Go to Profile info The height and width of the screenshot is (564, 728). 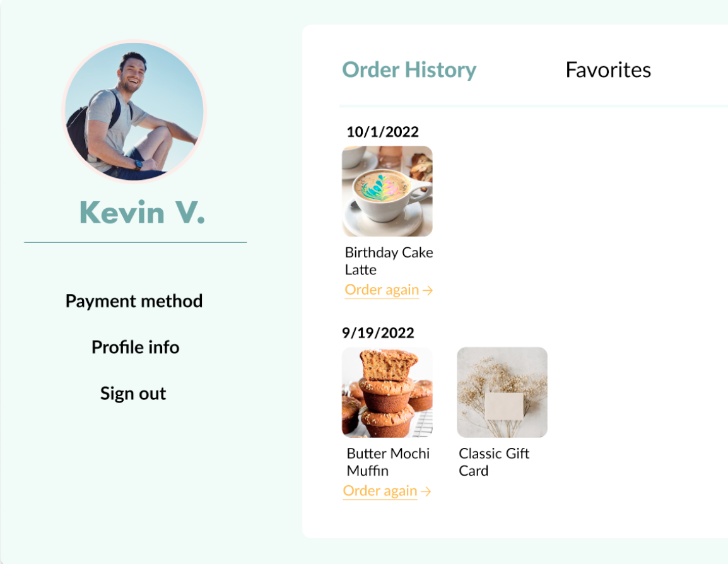[135, 347]
